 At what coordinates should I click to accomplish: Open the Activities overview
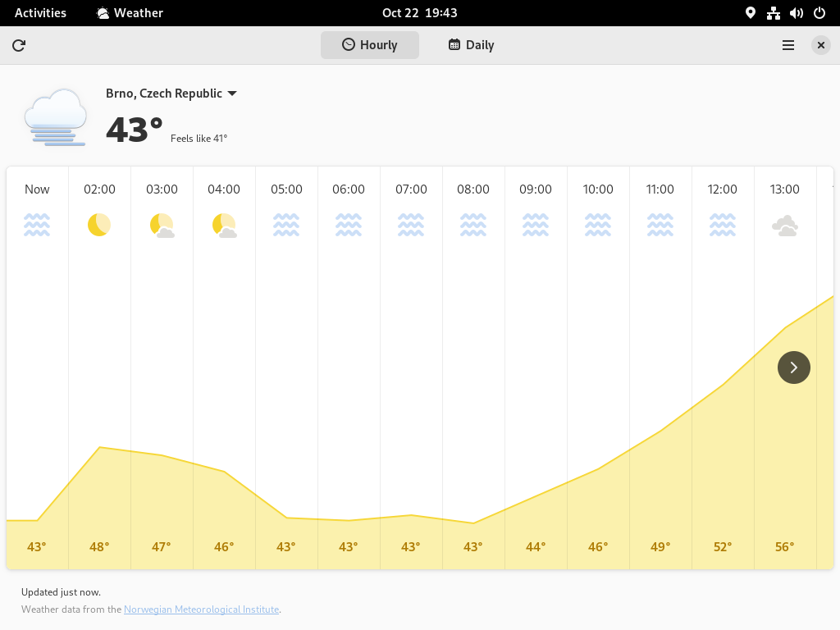(40, 13)
